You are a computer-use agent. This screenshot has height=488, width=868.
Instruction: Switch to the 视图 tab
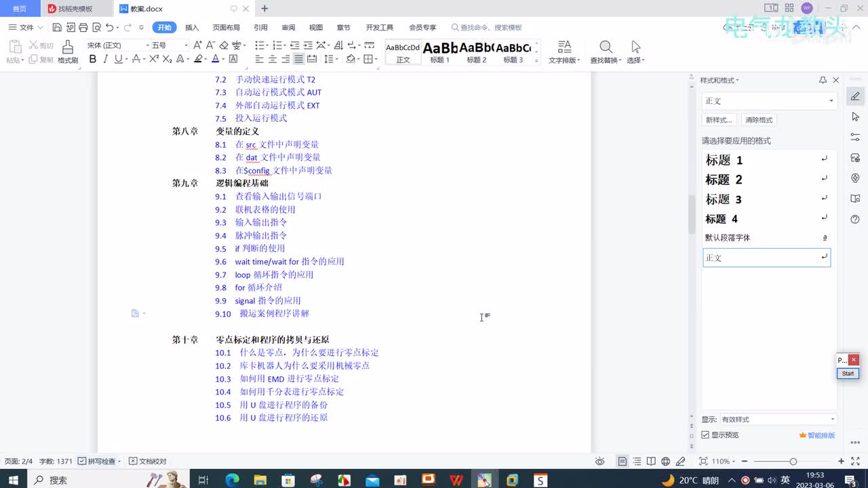(x=316, y=28)
